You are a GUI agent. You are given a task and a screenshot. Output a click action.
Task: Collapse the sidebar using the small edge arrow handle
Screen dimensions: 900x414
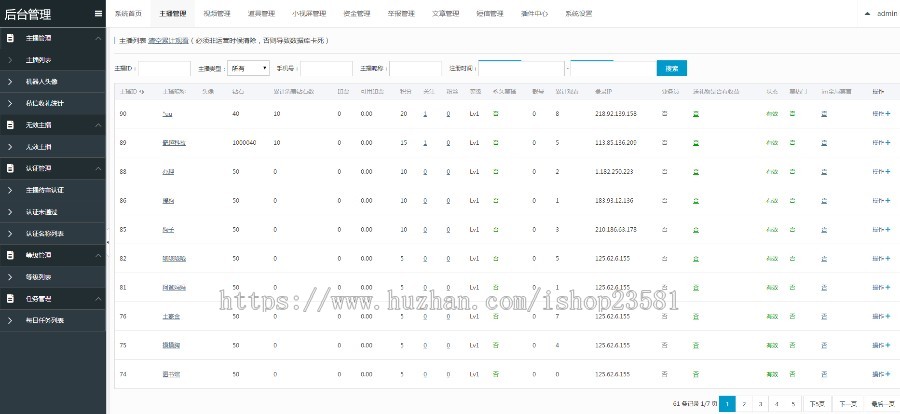point(108,242)
